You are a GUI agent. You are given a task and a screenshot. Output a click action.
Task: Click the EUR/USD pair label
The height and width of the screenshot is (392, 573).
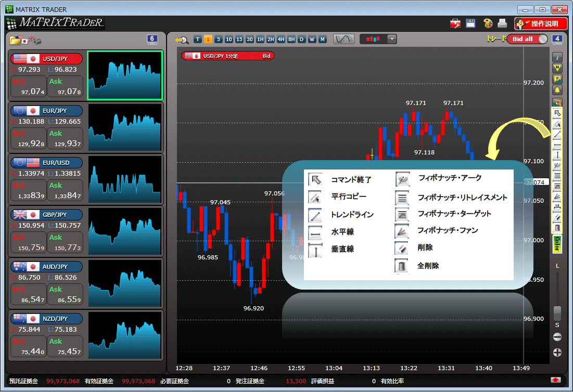(46, 163)
